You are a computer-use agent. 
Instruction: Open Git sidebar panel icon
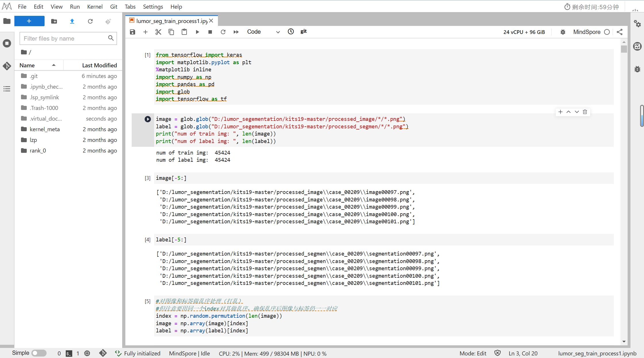coord(7,66)
